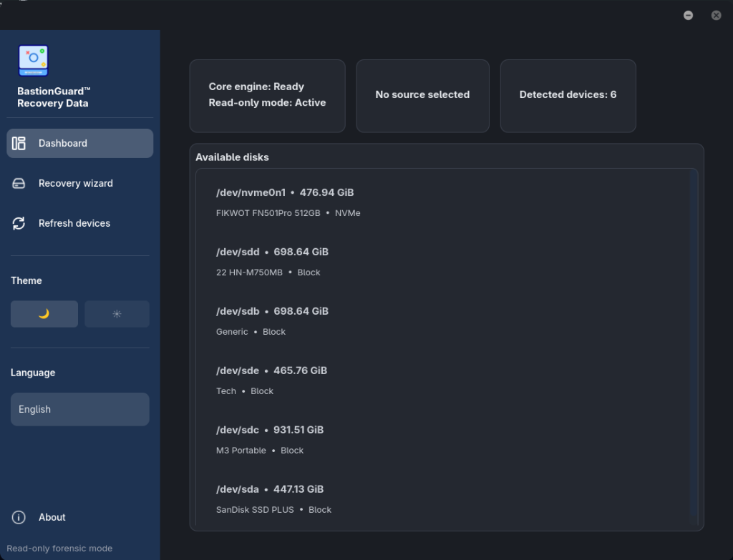Choose the /dev/sdc M3 Portable disk

[443, 440]
